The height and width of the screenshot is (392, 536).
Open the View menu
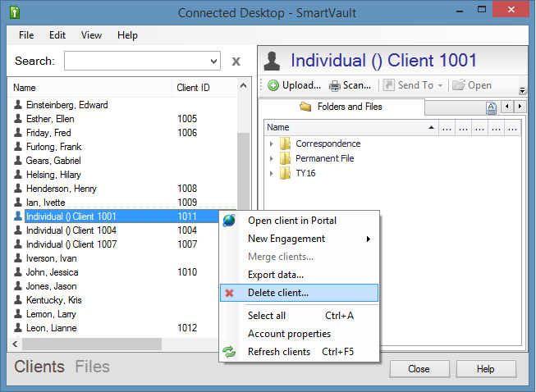(x=91, y=35)
